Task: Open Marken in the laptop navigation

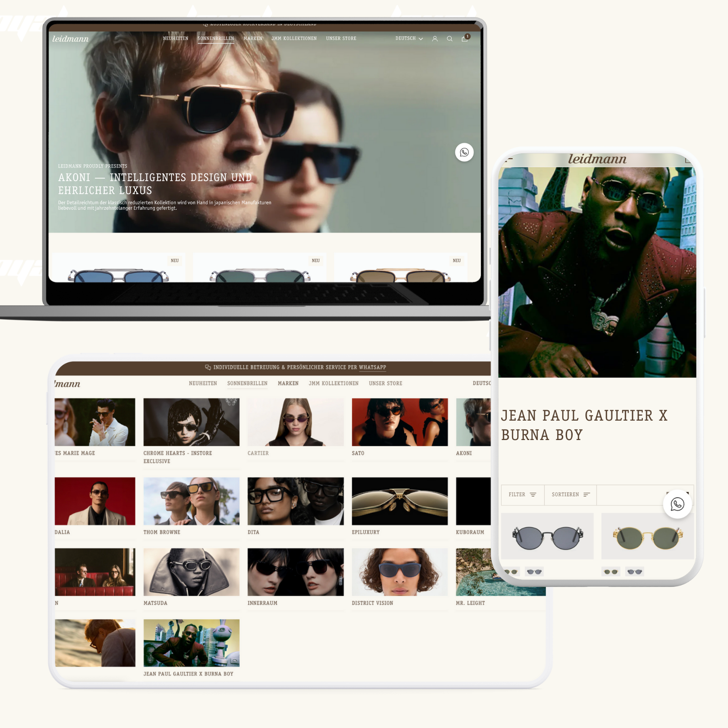Action: pyautogui.click(x=253, y=38)
